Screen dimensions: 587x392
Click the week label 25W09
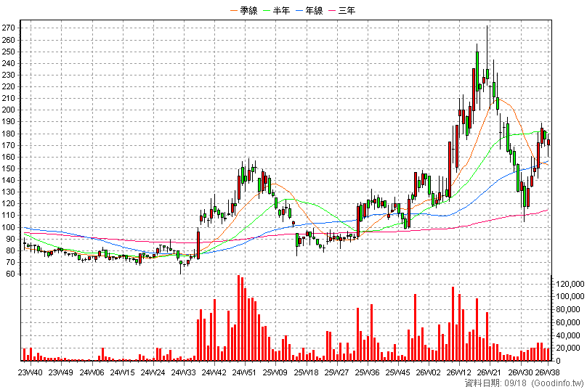click(275, 372)
